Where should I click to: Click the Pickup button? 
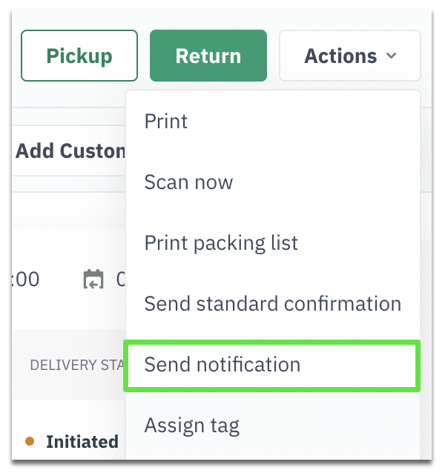(x=79, y=56)
